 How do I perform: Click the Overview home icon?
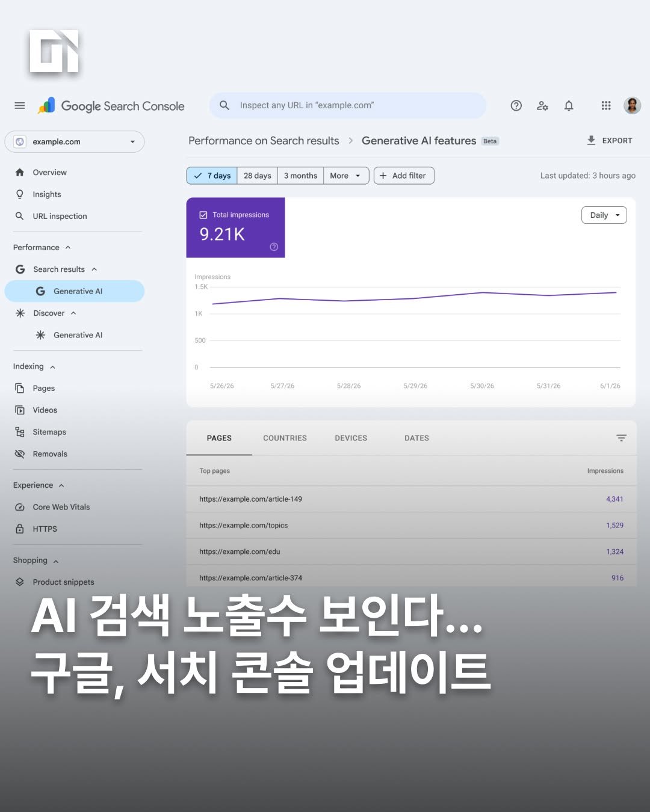[20, 172]
